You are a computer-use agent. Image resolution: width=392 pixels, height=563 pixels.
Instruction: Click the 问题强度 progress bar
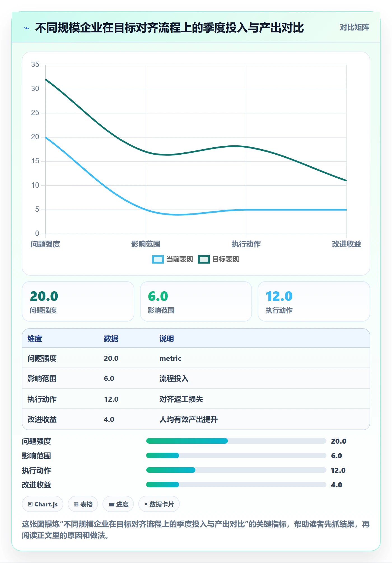[236, 441]
